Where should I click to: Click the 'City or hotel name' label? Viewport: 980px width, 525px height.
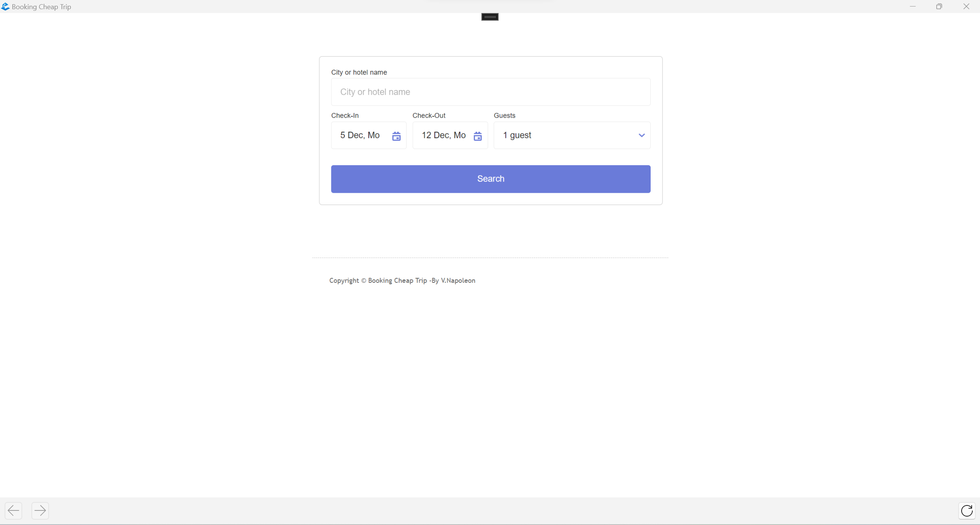pos(359,72)
